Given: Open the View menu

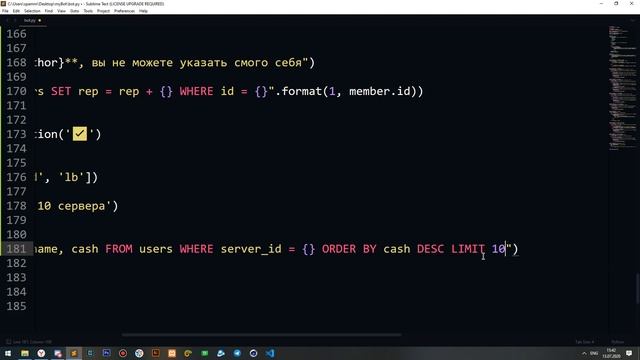Looking at the screenshot, I should coord(62,11).
